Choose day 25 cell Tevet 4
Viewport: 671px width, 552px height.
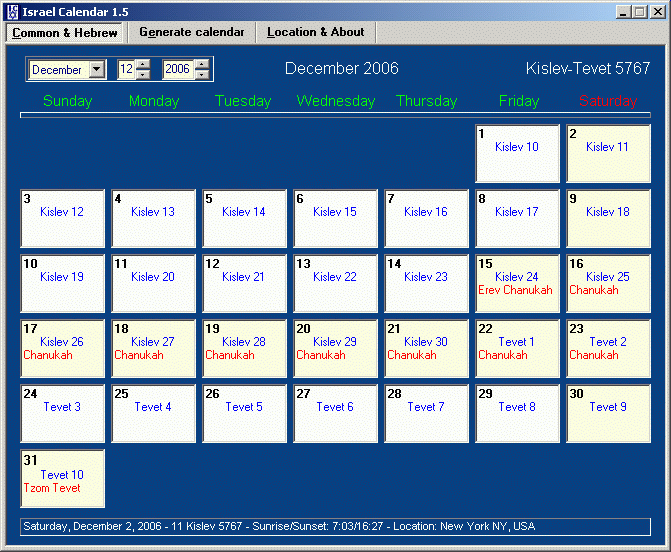coord(153,414)
